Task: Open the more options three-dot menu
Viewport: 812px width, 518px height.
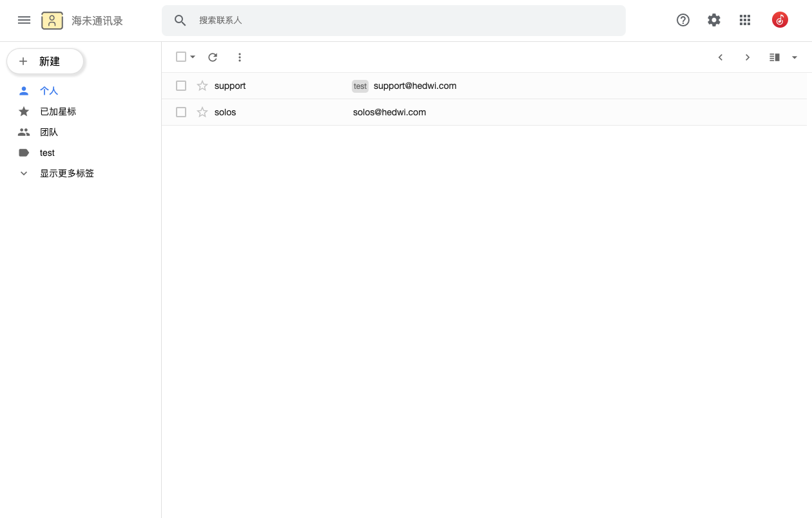Action: 240,57
